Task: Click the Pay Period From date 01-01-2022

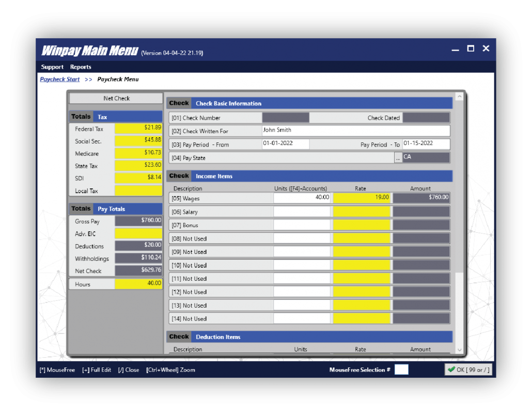Action: [285, 144]
